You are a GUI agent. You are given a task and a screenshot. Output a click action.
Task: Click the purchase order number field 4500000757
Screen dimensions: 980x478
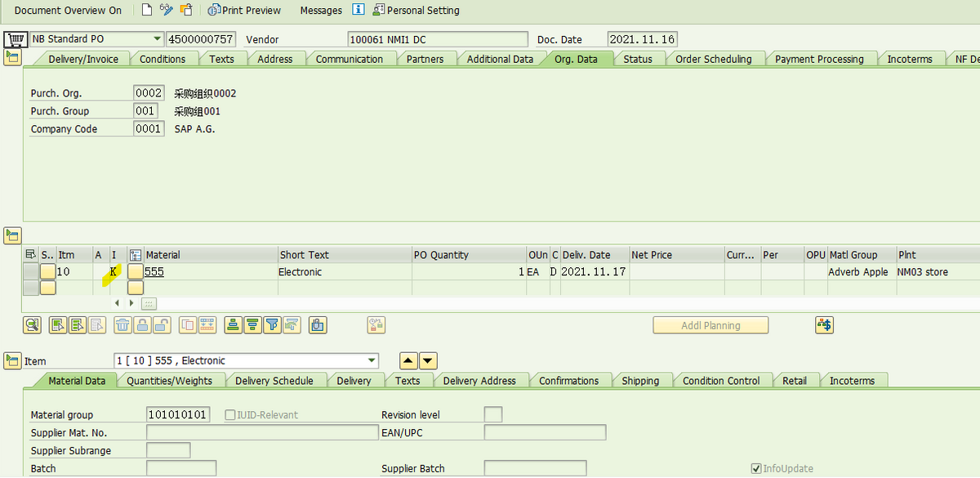point(201,39)
